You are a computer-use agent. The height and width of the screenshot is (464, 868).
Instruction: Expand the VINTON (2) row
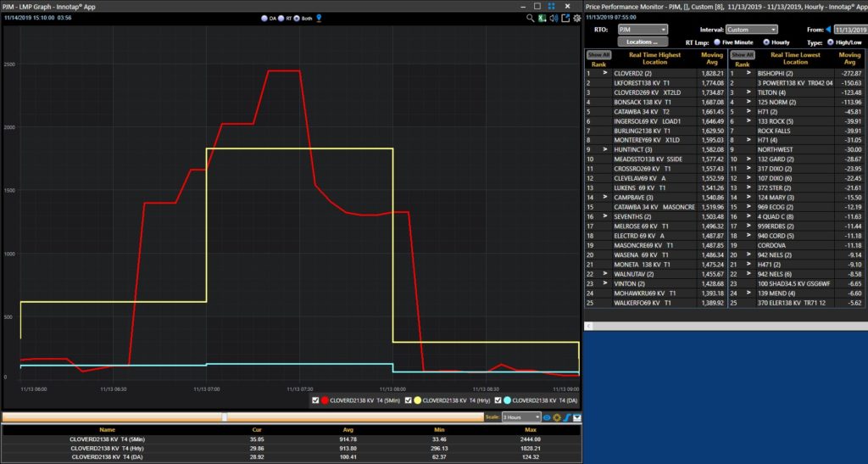pos(605,283)
